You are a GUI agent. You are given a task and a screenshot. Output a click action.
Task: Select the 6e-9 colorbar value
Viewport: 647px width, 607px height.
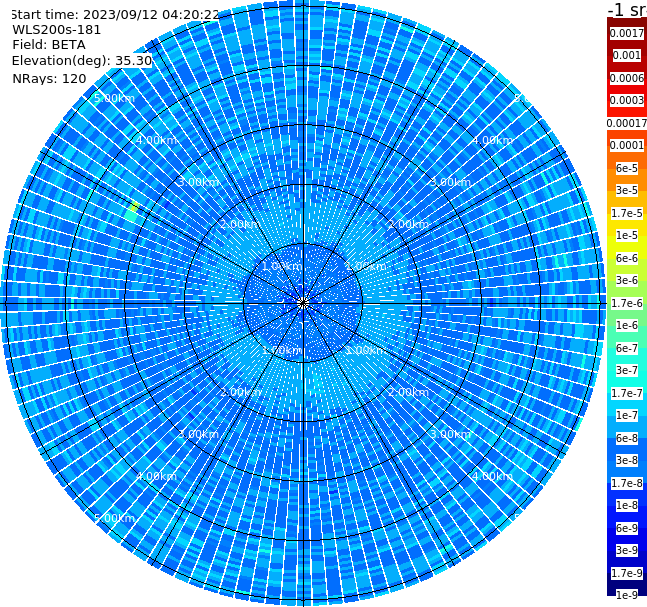627,528
